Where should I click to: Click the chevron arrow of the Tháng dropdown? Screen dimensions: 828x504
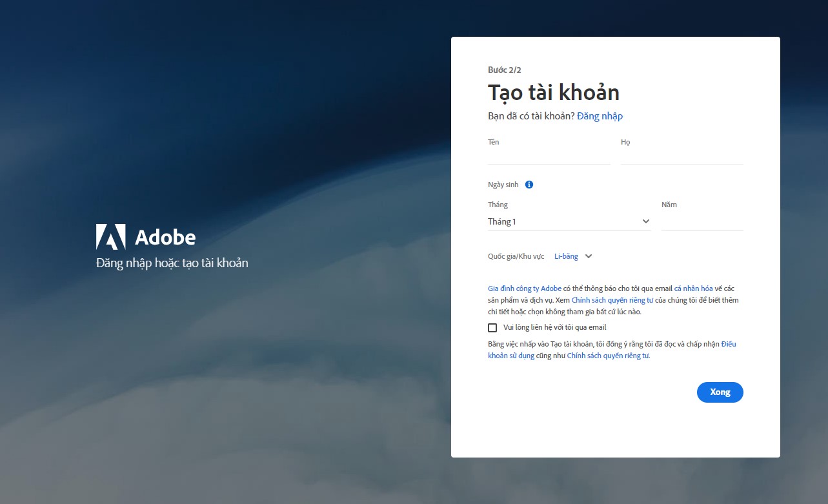[645, 221]
